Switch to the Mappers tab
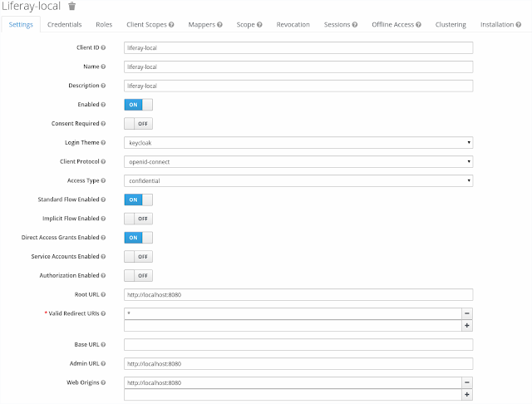Viewport: 532px width, 404px height. pos(205,24)
